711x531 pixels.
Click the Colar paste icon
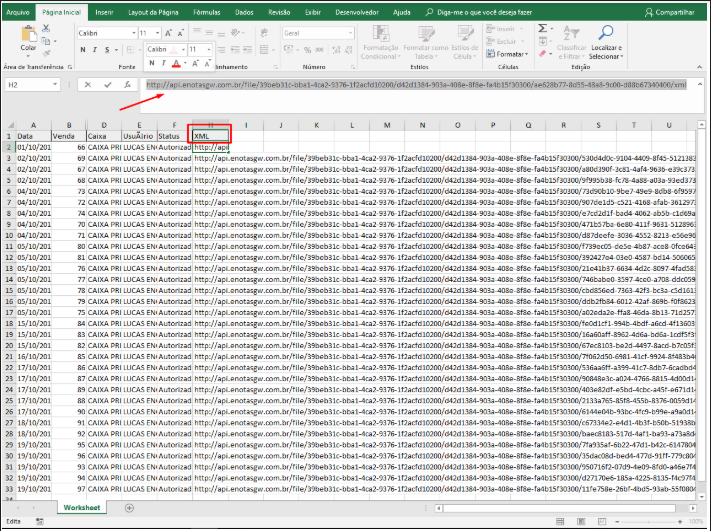pyautogui.click(x=29, y=34)
